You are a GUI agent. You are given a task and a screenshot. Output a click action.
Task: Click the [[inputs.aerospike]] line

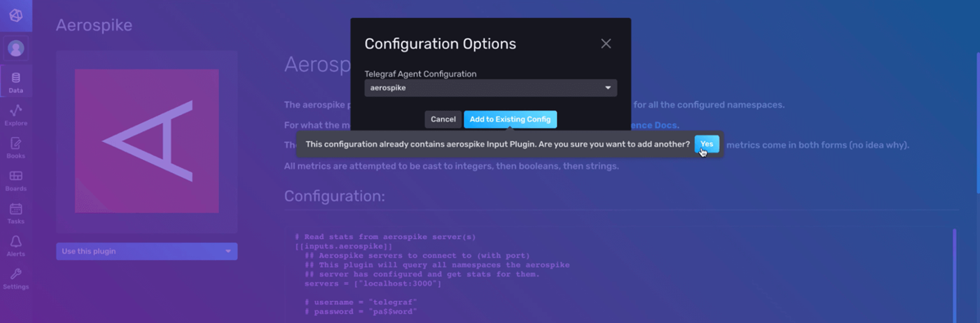[344, 246]
